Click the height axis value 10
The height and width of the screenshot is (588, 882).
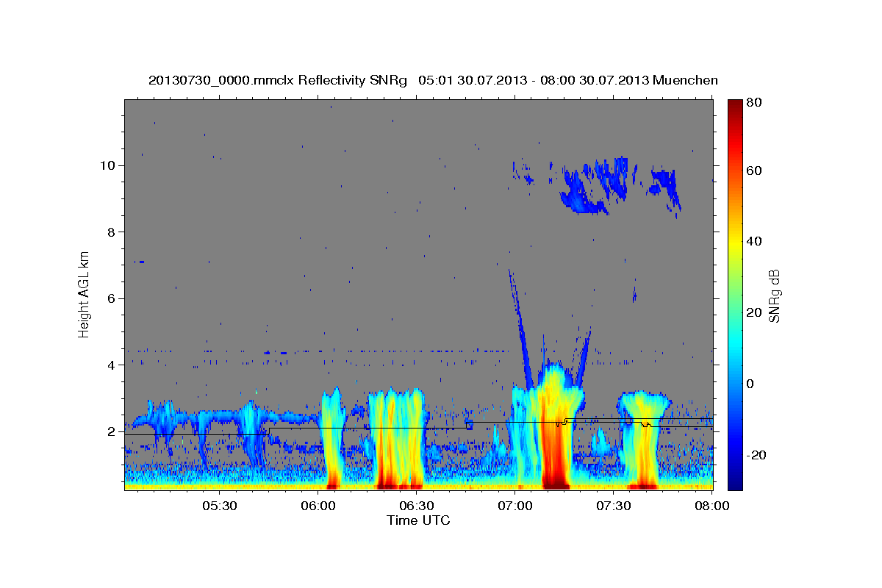(108, 165)
